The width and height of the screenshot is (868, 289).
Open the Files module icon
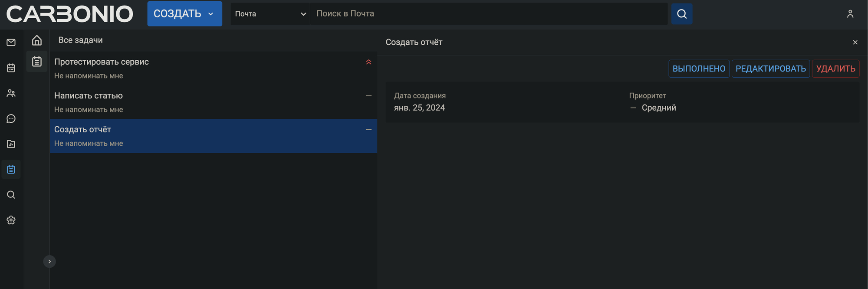(x=11, y=144)
